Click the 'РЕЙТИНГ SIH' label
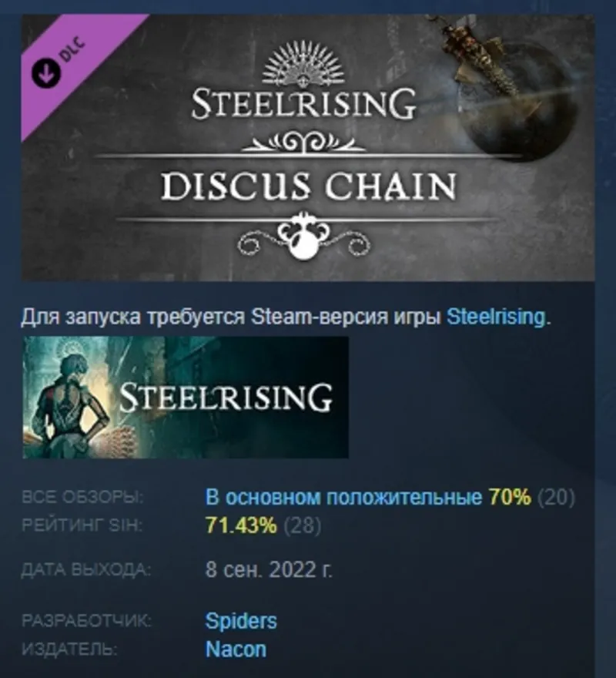This screenshot has width=616, height=678. click(82, 525)
